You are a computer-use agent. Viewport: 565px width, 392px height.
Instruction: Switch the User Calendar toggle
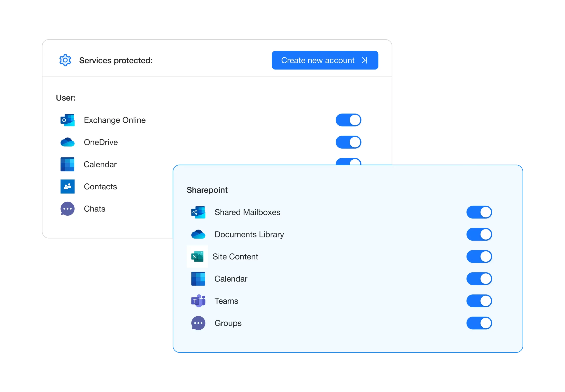(x=348, y=161)
